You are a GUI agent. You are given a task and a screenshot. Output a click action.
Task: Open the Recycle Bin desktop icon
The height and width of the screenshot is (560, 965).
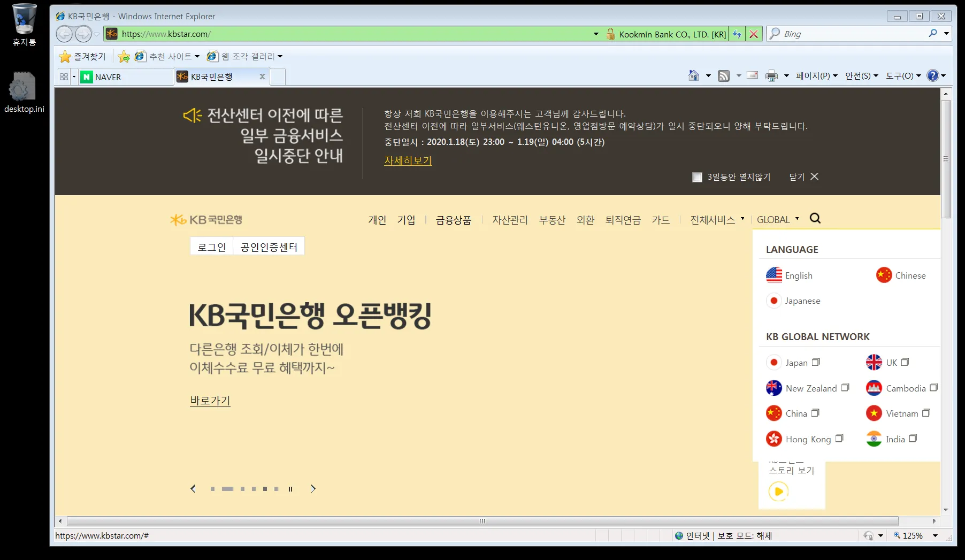tap(24, 24)
